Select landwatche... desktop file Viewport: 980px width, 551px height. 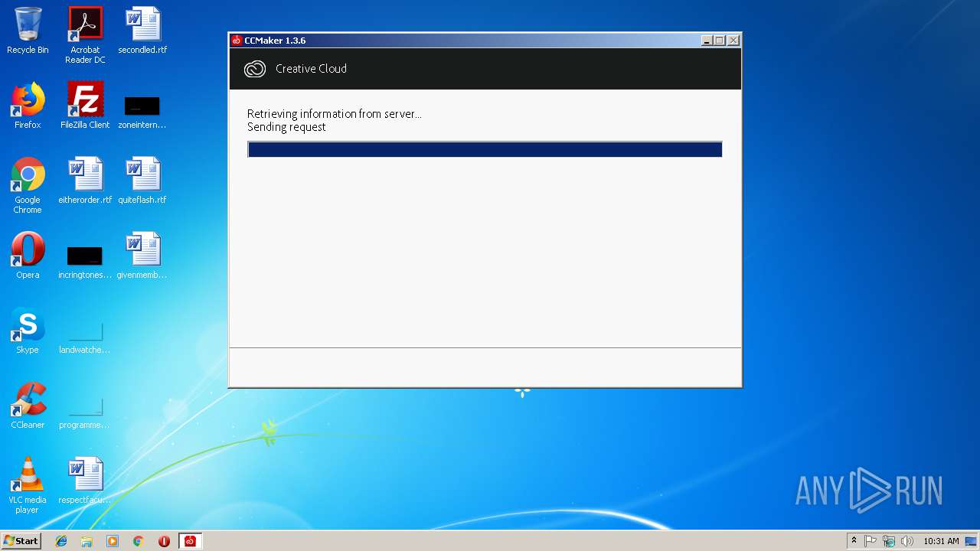(85, 337)
